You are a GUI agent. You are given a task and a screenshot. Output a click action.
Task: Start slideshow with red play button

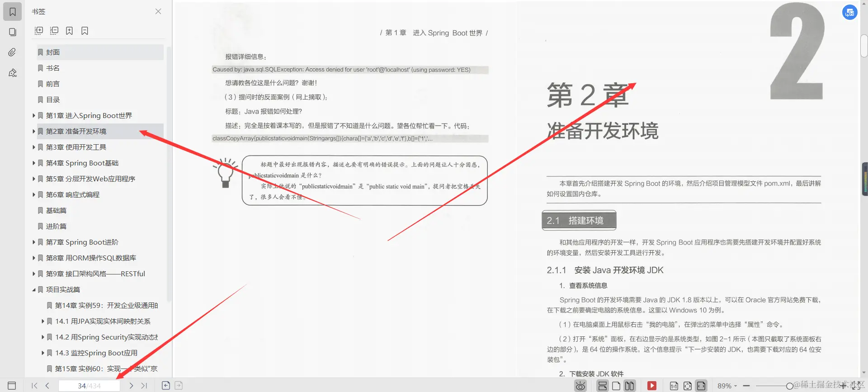[x=652, y=386]
